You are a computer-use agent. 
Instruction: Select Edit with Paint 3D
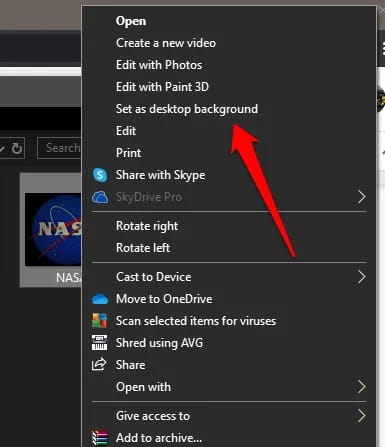coord(162,87)
